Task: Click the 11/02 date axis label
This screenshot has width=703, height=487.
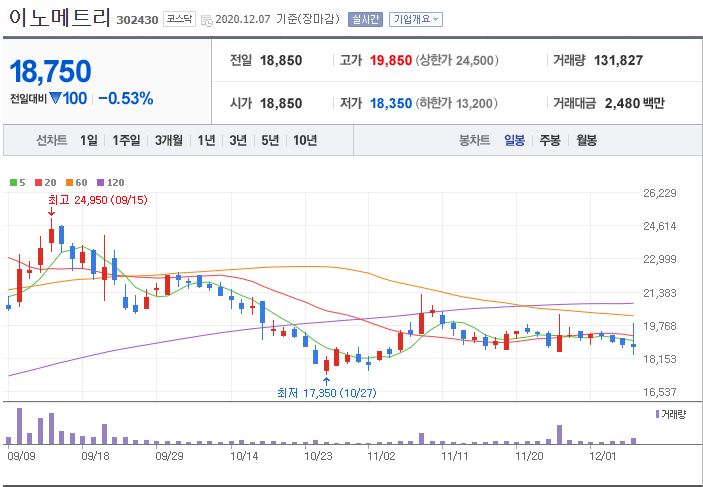Action: [382, 456]
